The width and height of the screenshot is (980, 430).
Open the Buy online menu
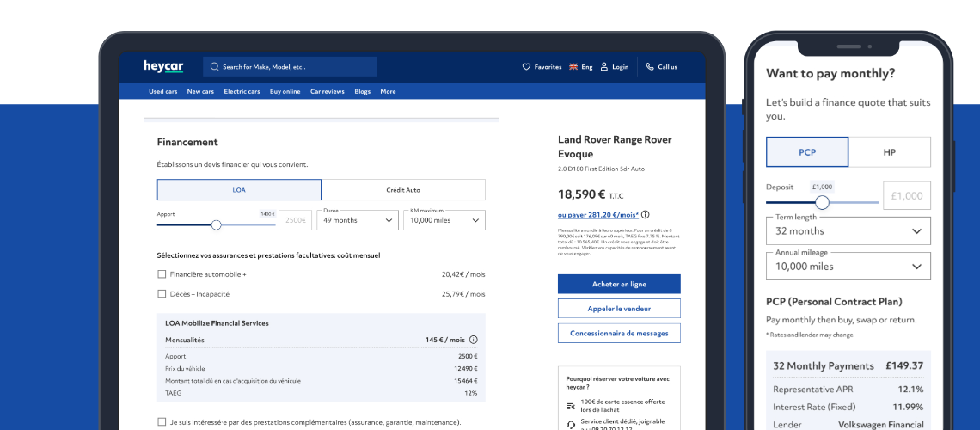tap(285, 91)
